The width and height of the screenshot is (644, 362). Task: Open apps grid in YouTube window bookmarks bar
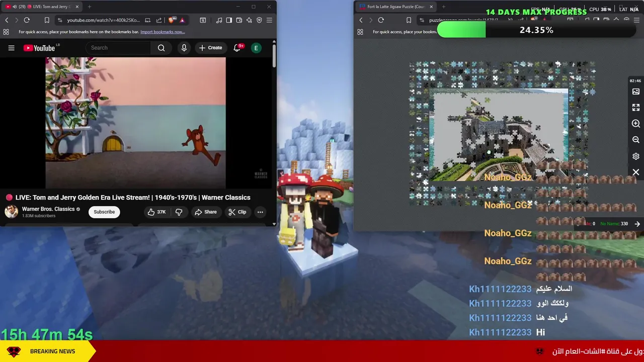[6, 32]
